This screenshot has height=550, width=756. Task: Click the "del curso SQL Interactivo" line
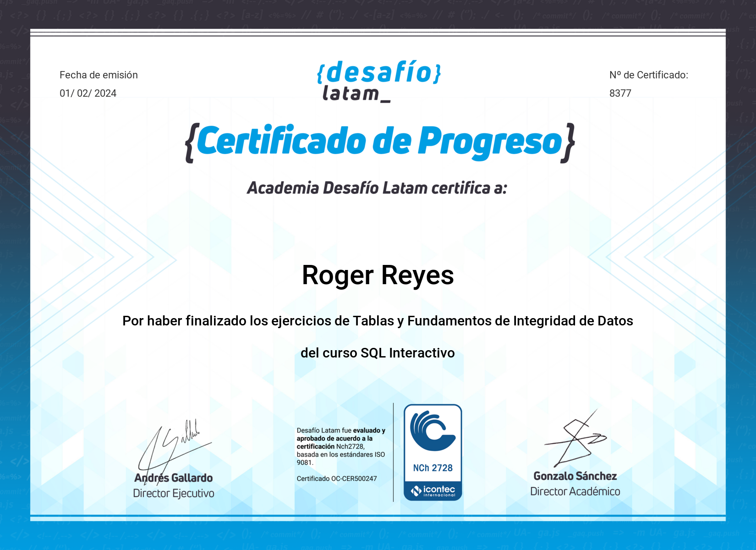378,353
